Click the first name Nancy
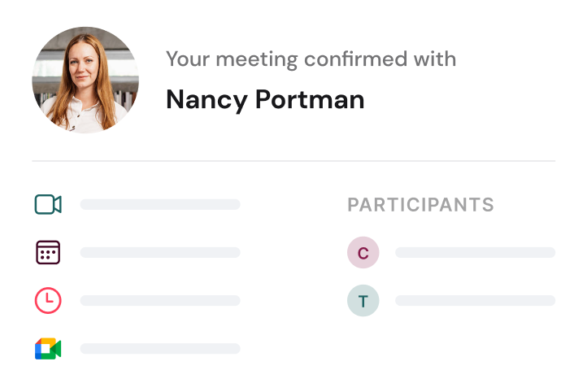This screenshot has width=587, height=392. (207, 100)
